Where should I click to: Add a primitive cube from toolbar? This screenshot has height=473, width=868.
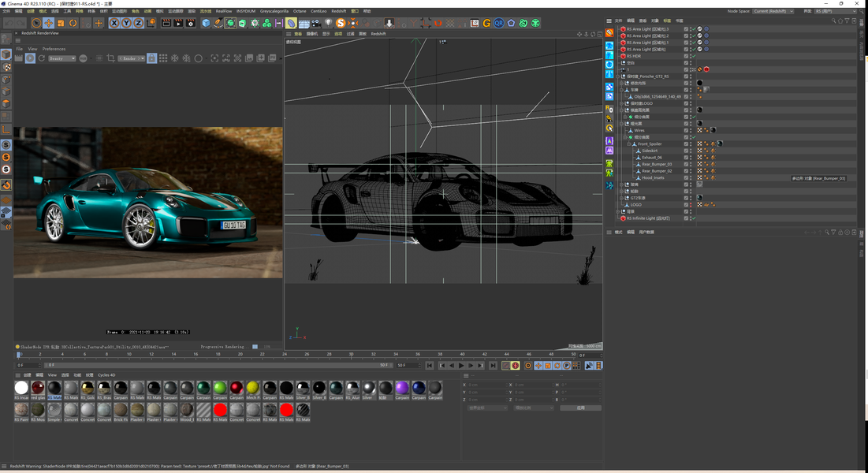click(x=206, y=24)
